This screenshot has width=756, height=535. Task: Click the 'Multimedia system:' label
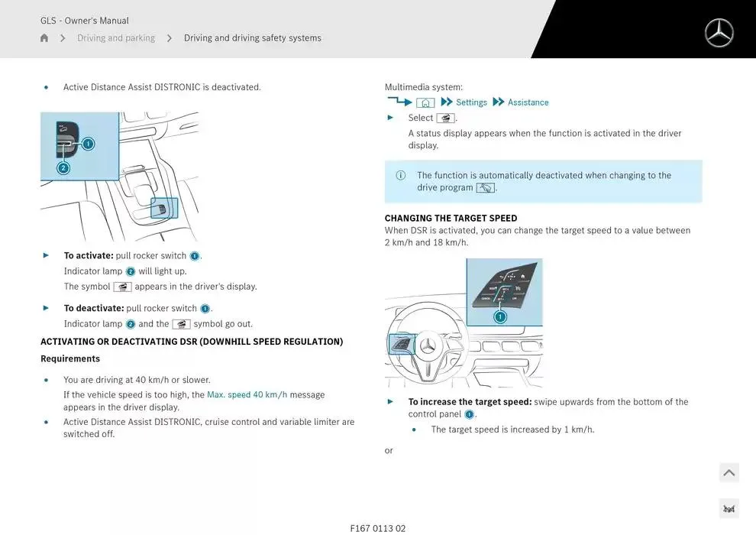[423, 87]
